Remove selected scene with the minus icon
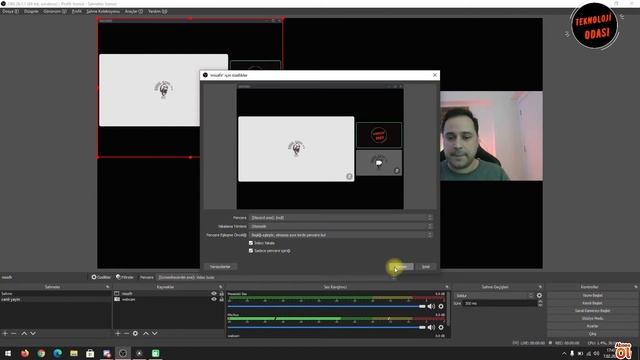The image size is (640, 360). pos(14,333)
